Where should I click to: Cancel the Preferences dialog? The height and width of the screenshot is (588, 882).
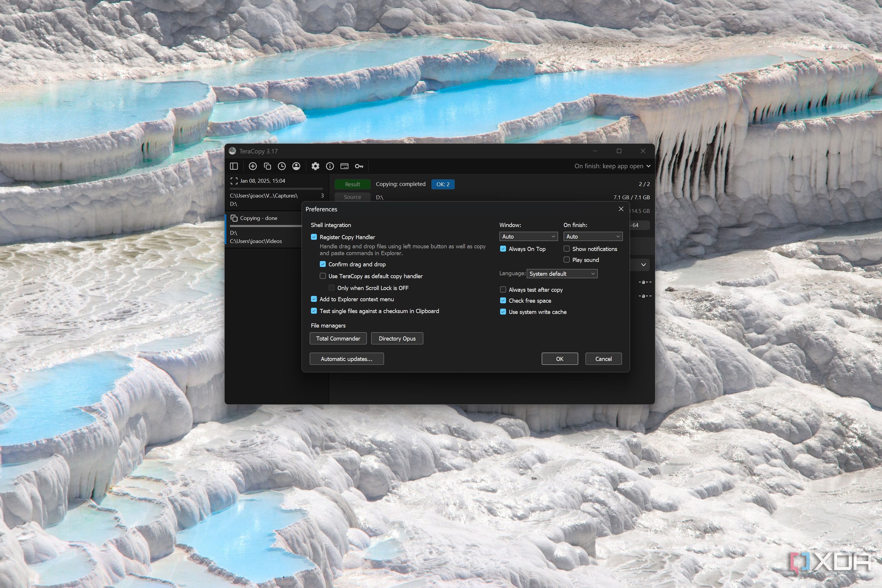coord(604,359)
